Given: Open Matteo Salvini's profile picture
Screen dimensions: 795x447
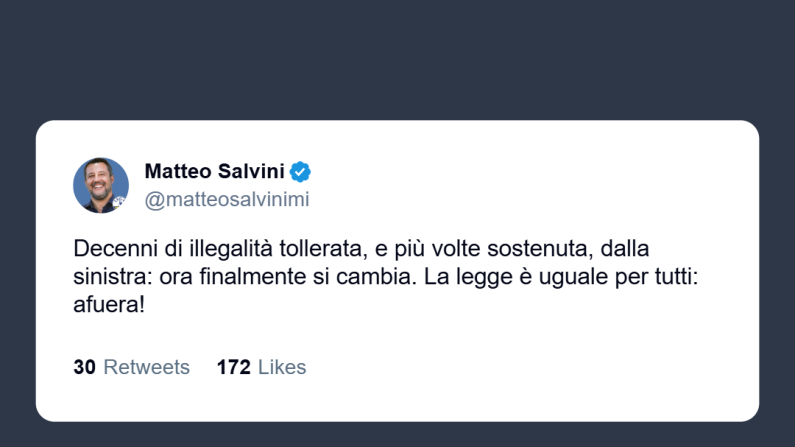Looking at the screenshot, I should (x=101, y=185).
